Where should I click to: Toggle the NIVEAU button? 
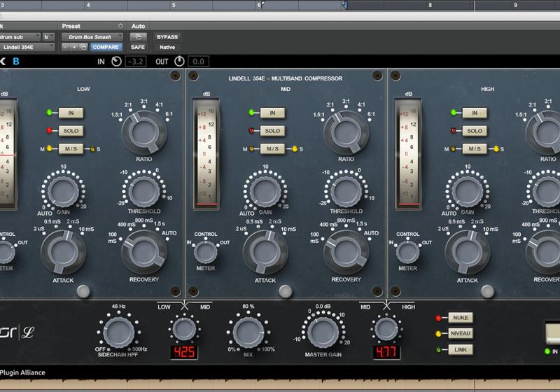(461, 333)
